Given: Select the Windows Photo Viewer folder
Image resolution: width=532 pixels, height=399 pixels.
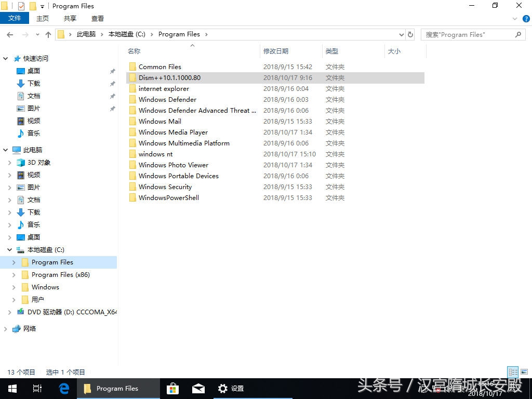Looking at the screenshot, I should 174,165.
